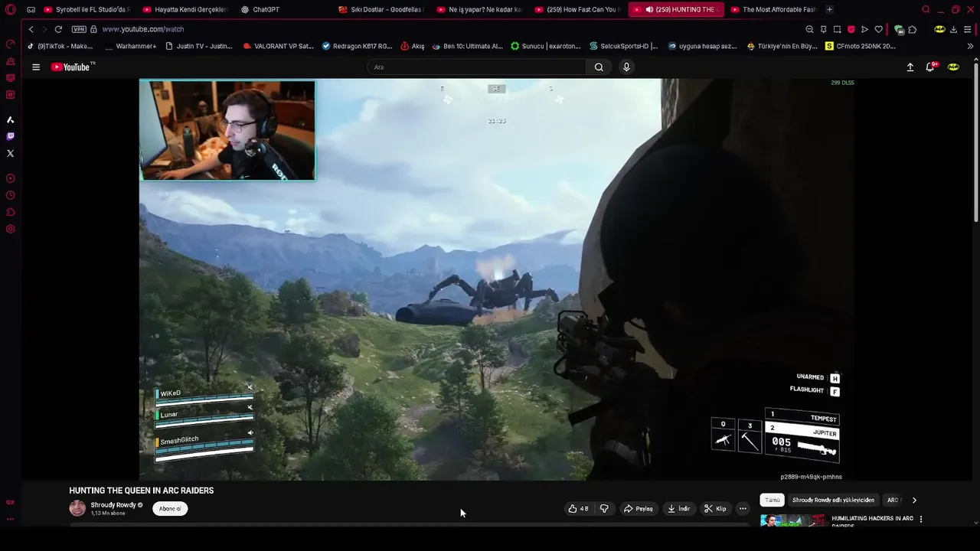Like the video with thumbs up
The image size is (980, 551).
(x=578, y=509)
